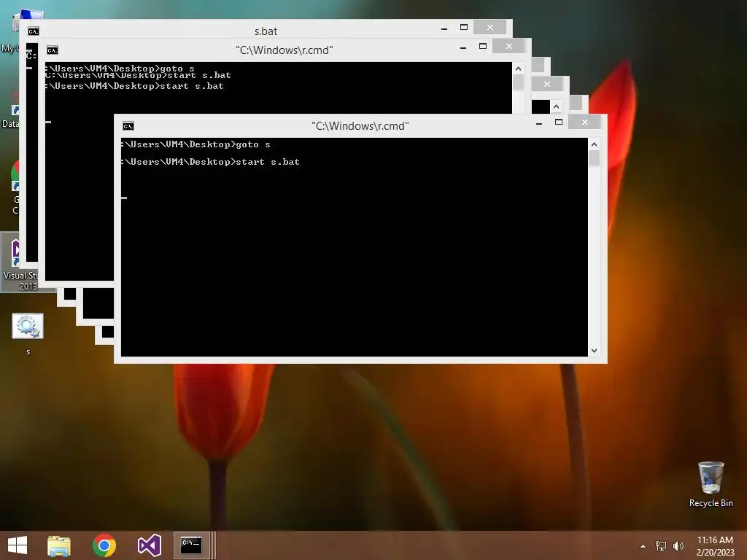Open Google Chrome from the taskbar
747x560 pixels.
[x=104, y=545]
